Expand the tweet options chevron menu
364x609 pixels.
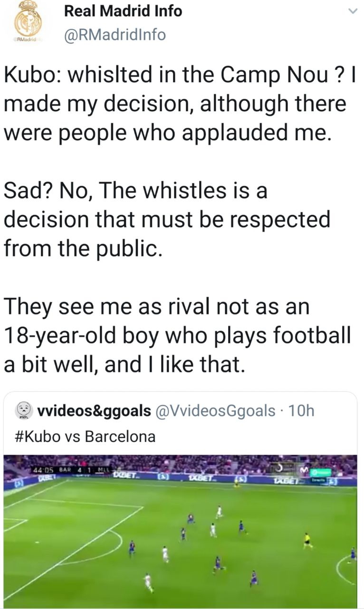352,11
